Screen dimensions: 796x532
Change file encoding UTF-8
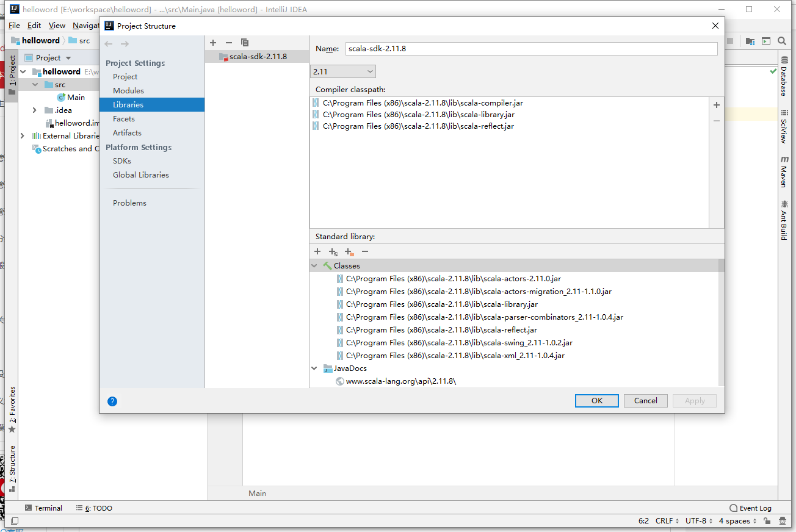click(699, 521)
